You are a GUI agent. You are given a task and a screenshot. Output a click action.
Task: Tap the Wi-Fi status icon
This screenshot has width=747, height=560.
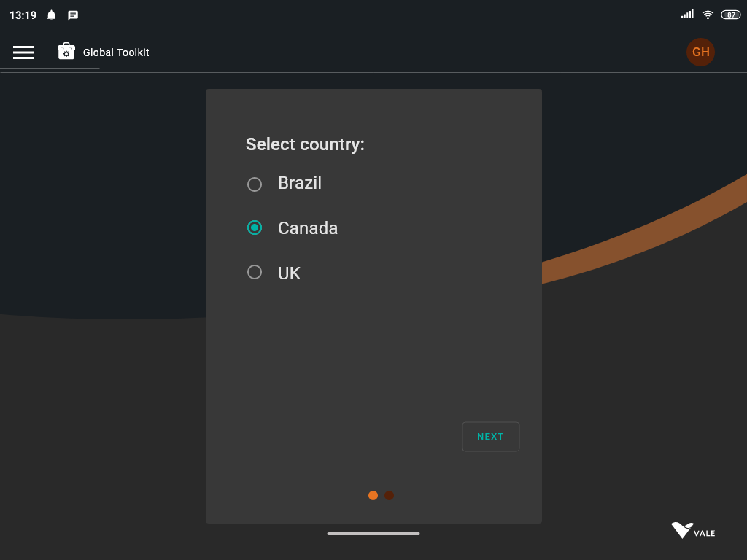(708, 15)
